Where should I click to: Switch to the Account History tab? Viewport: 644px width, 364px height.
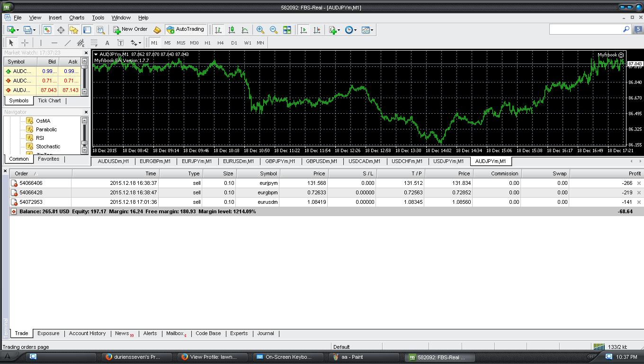point(87,333)
